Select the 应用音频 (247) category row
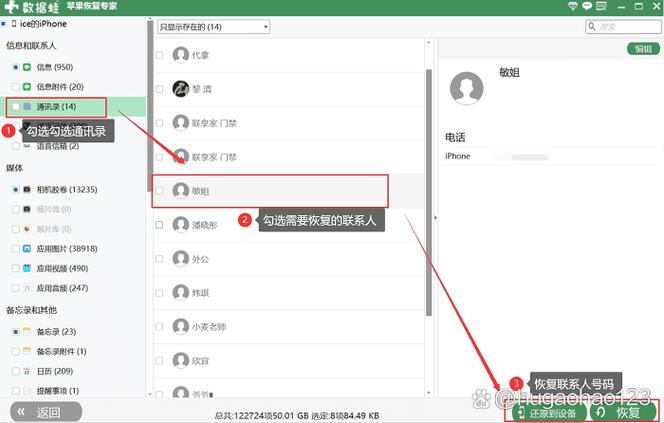The width and height of the screenshot is (664, 423). [x=73, y=288]
